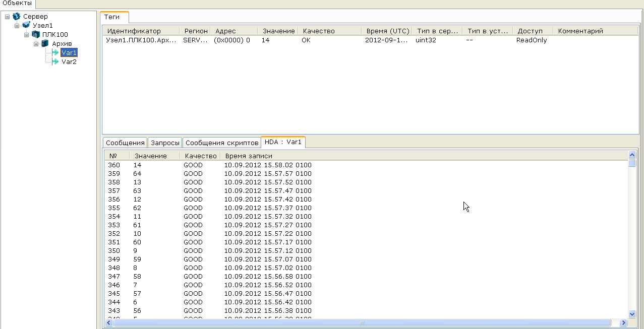Click the Var1 green arrow icon
Viewport: 644px width, 329px height.
pyautogui.click(x=55, y=52)
